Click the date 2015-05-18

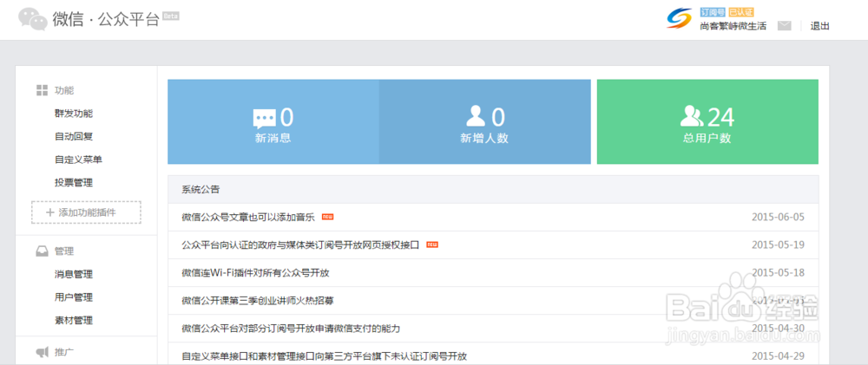778,272
